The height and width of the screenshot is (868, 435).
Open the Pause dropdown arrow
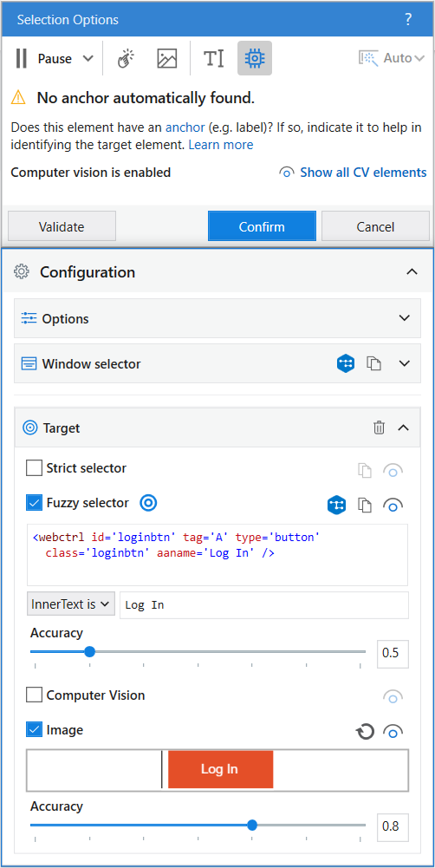(x=88, y=59)
